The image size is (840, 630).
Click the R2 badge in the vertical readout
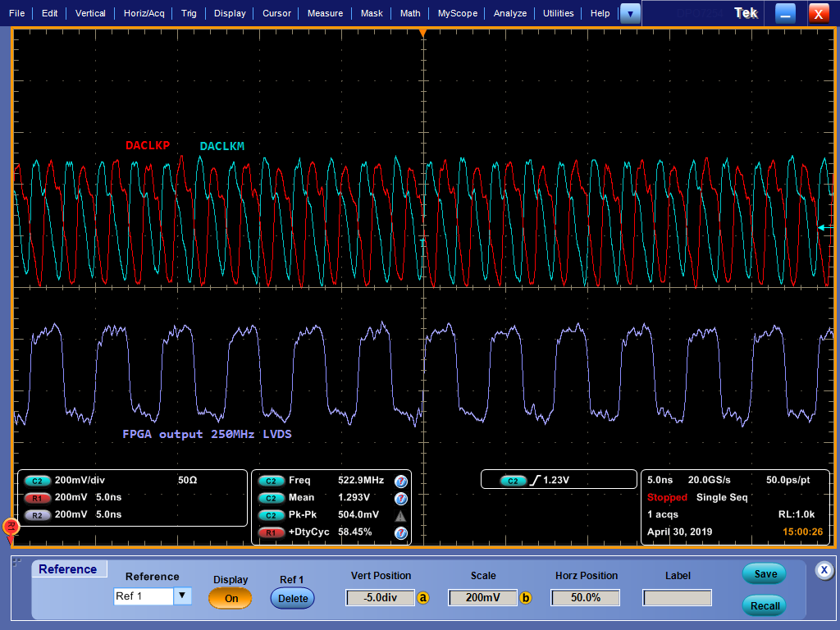[37, 515]
